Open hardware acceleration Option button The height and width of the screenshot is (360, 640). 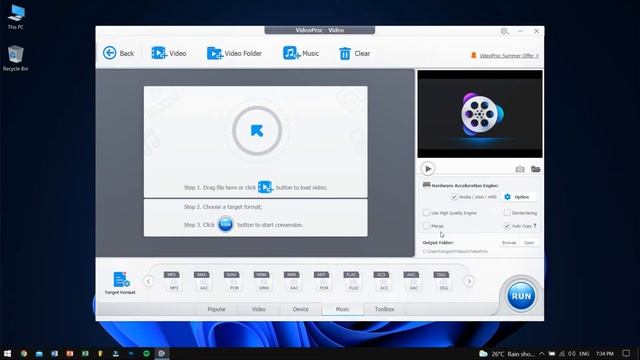coord(517,197)
